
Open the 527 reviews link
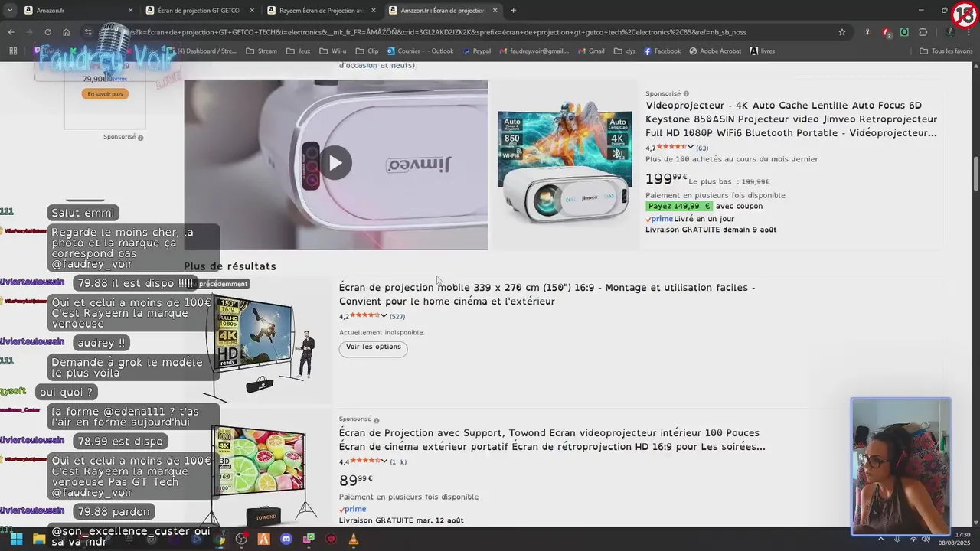click(397, 316)
